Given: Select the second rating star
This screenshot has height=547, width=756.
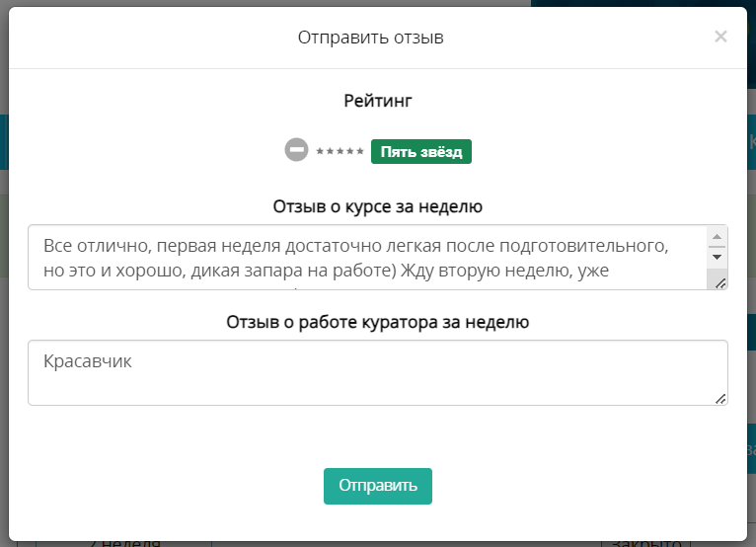Looking at the screenshot, I should coord(330,151).
